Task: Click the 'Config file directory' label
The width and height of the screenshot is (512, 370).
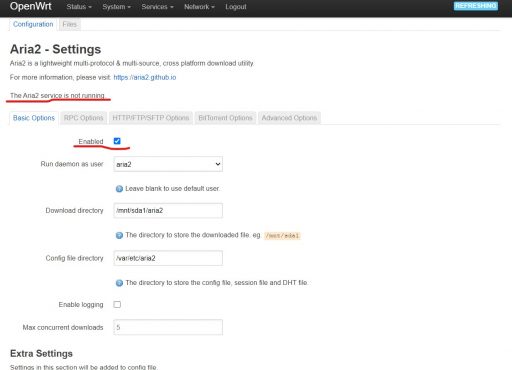Action: click(74, 258)
